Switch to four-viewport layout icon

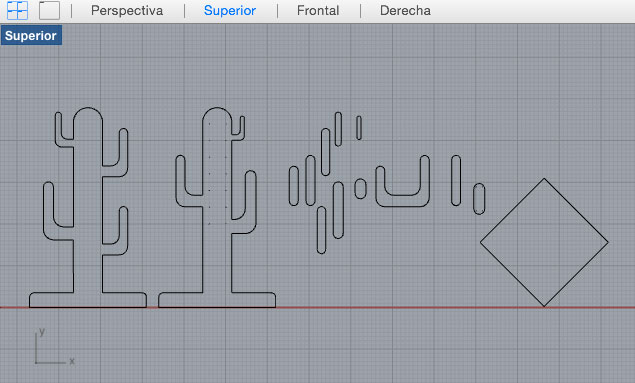pos(17,11)
